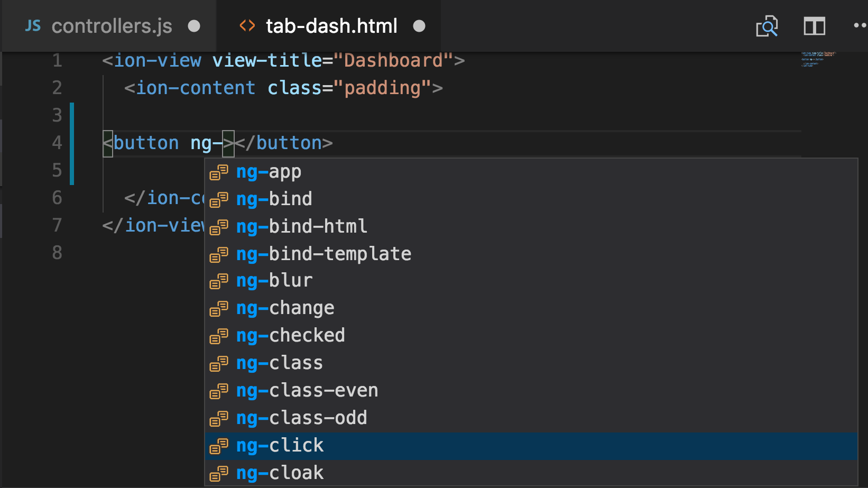The height and width of the screenshot is (488, 868).
Task: Click the ion-view opening tag name
Action: pyautogui.click(x=158, y=60)
